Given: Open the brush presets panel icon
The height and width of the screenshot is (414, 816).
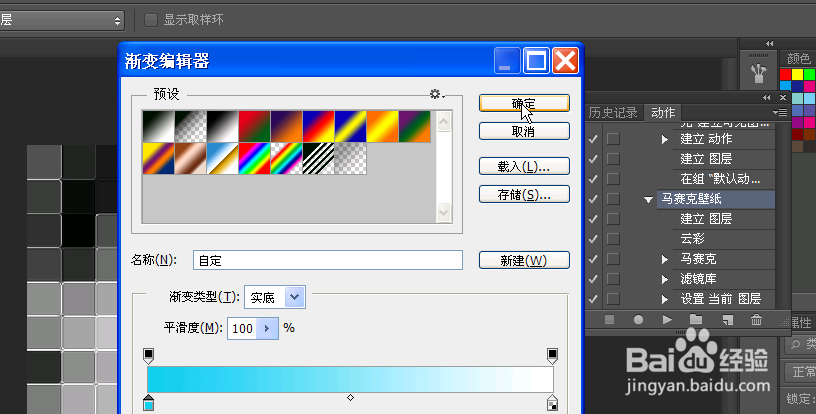Looking at the screenshot, I should pos(758,74).
